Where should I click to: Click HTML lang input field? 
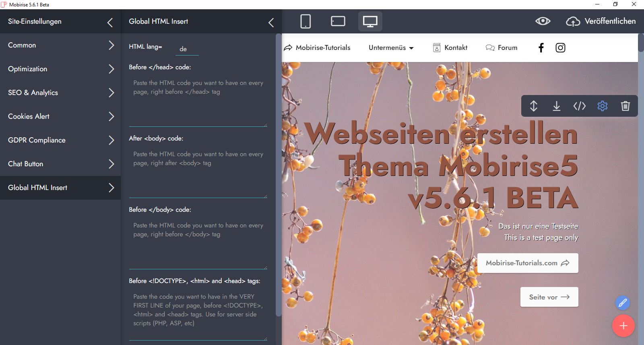tap(187, 49)
